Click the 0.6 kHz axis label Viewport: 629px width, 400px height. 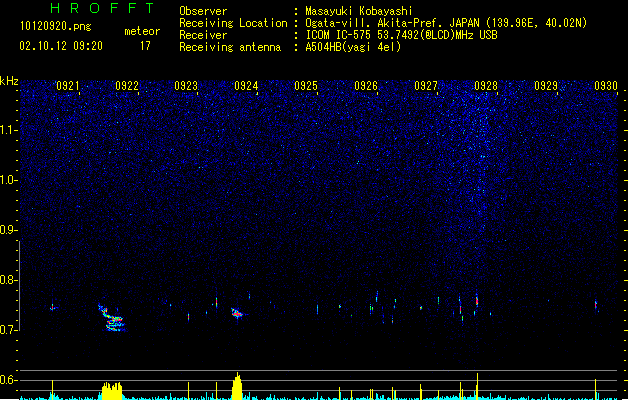9,380
